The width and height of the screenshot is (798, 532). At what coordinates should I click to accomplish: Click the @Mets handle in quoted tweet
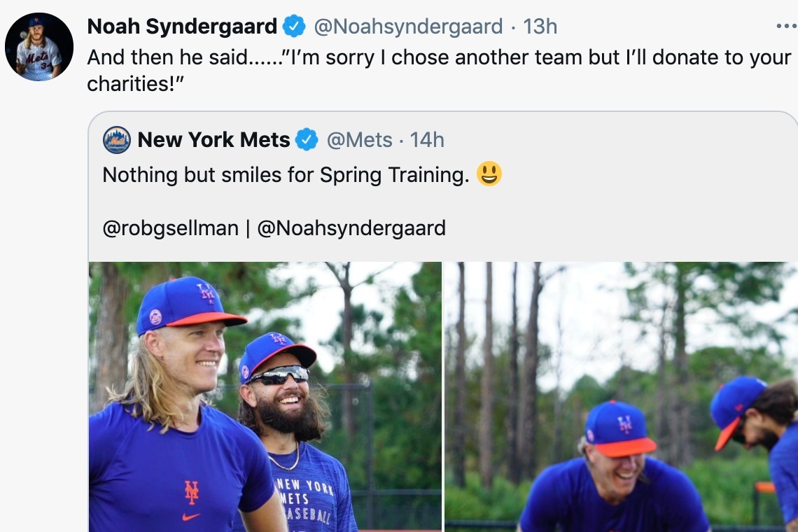360,140
